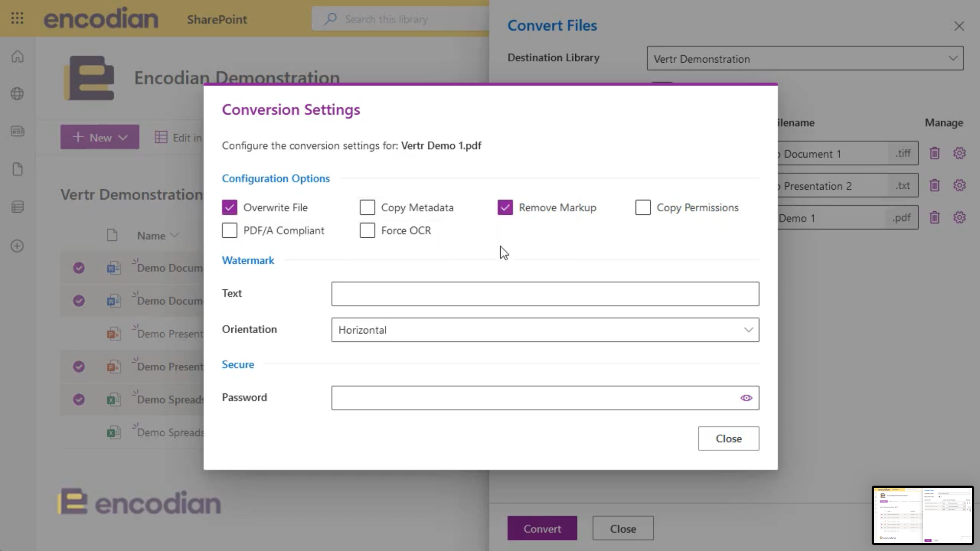Deselect the first Demo Document row checkmark
Screen dimensions: 980x551
point(79,268)
